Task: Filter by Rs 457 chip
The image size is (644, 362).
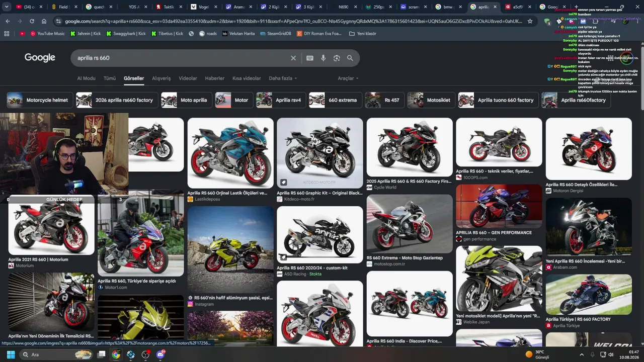Action: (384, 100)
